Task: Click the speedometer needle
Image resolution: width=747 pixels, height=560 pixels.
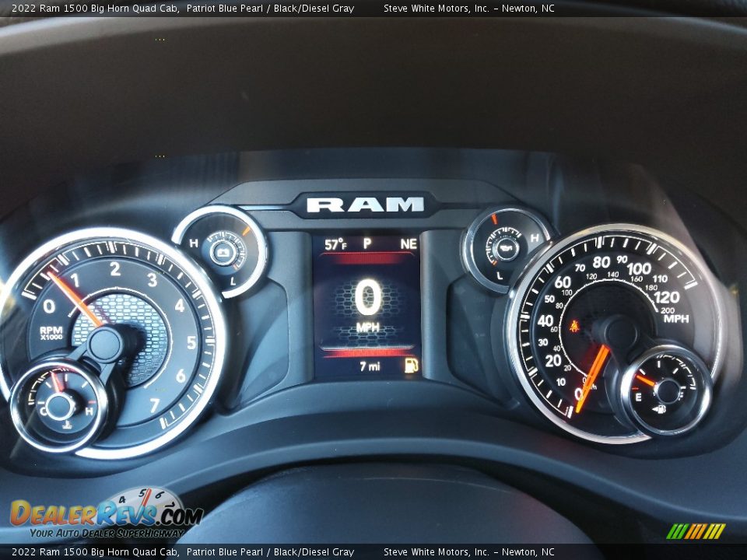Action: pos(592,379)
